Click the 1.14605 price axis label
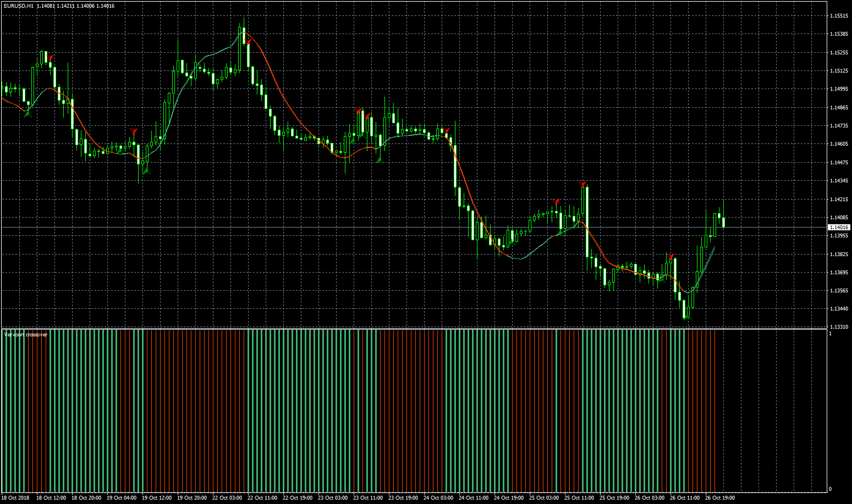Viewport: 852px width, 504px height. (839, 144)
